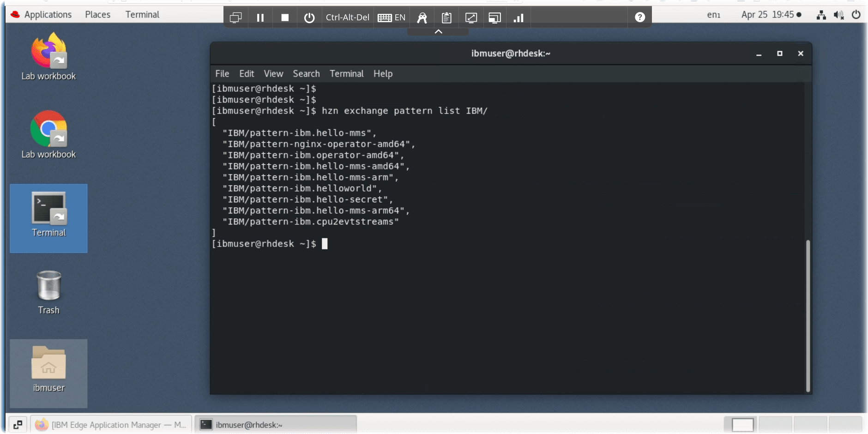Screen dimensions: 868x434
Task: Open the Terminal menu in top panel
Action: click(142, 15)
